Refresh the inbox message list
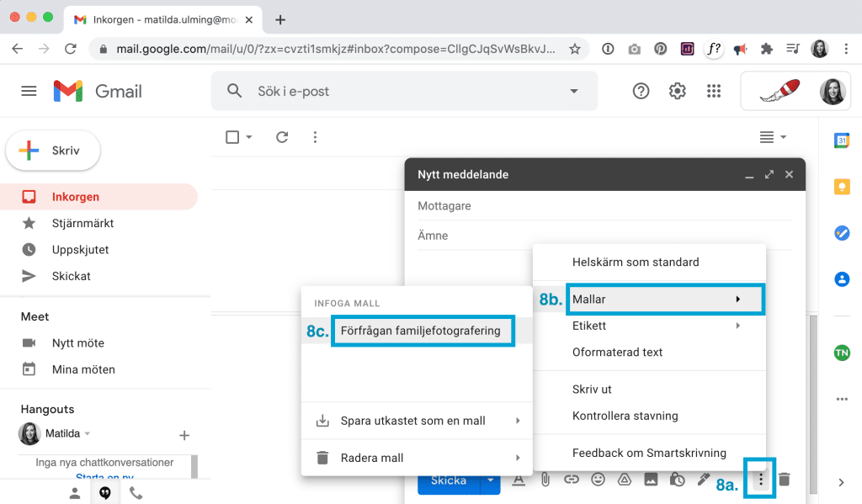 pos(282,137)
